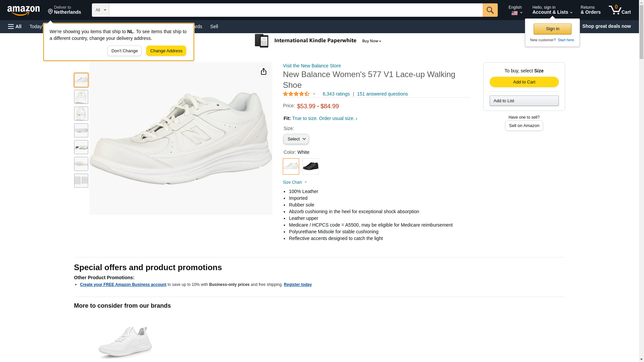Open the 6,343 ratings link

pos(336,94)
